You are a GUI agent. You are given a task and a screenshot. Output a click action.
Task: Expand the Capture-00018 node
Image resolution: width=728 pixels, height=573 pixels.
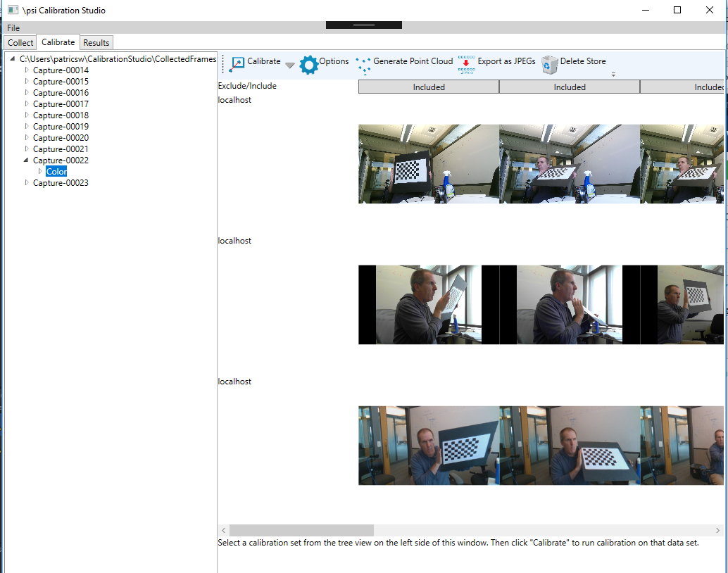click(x=27, y=115)
